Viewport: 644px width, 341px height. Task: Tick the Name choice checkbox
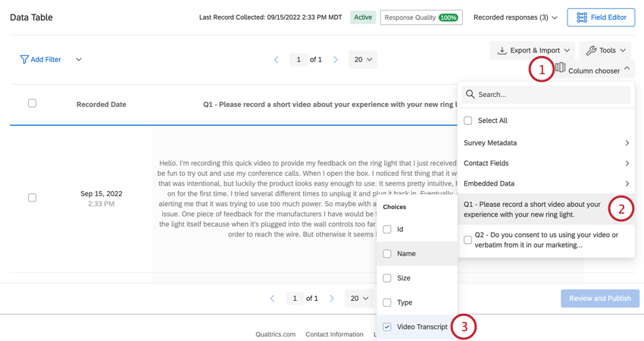pyautogui.click(x=387, y=254)
